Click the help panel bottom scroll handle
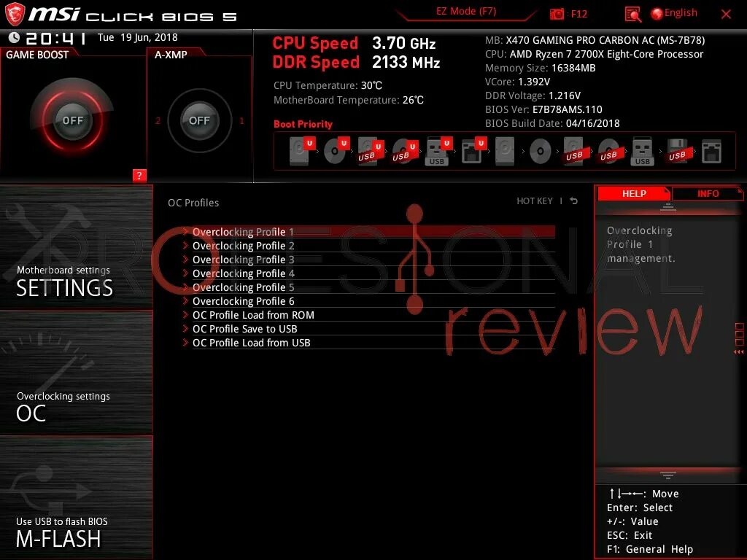 (x=668, y=475)
